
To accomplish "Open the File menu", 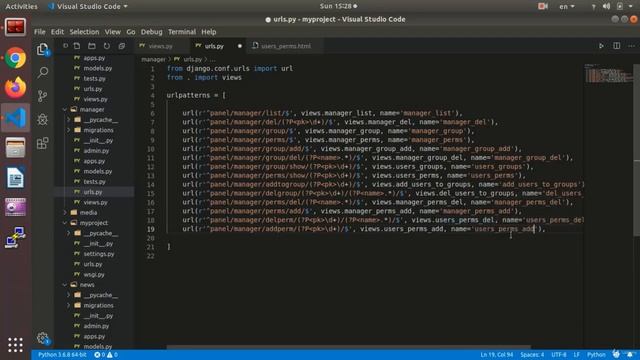I will tap(40, 32).
